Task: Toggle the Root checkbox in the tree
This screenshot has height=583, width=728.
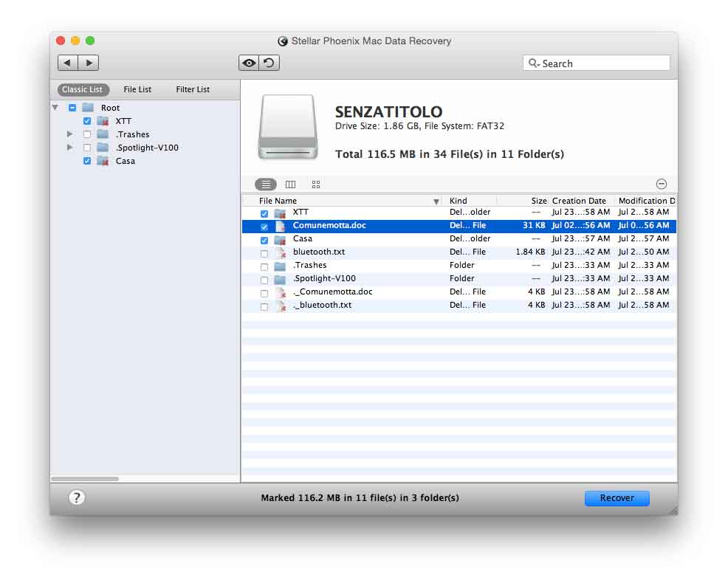Action: tap(72, 108)
